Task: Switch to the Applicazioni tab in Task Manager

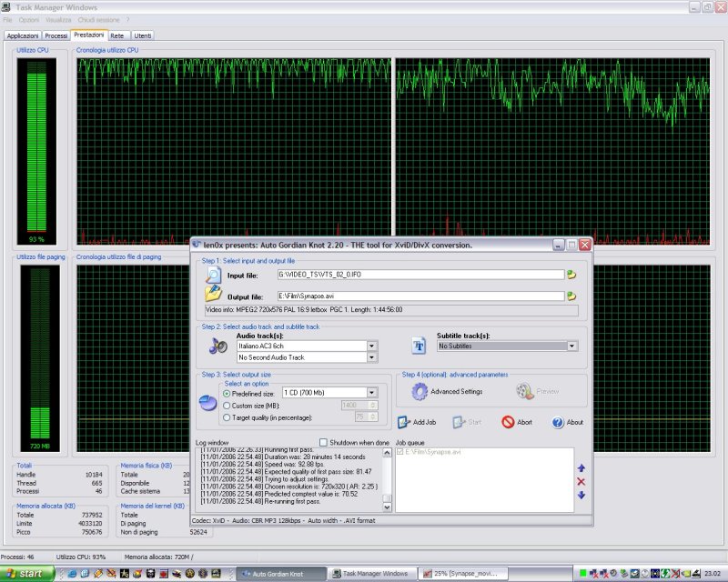Action: (x=22, y=35)
